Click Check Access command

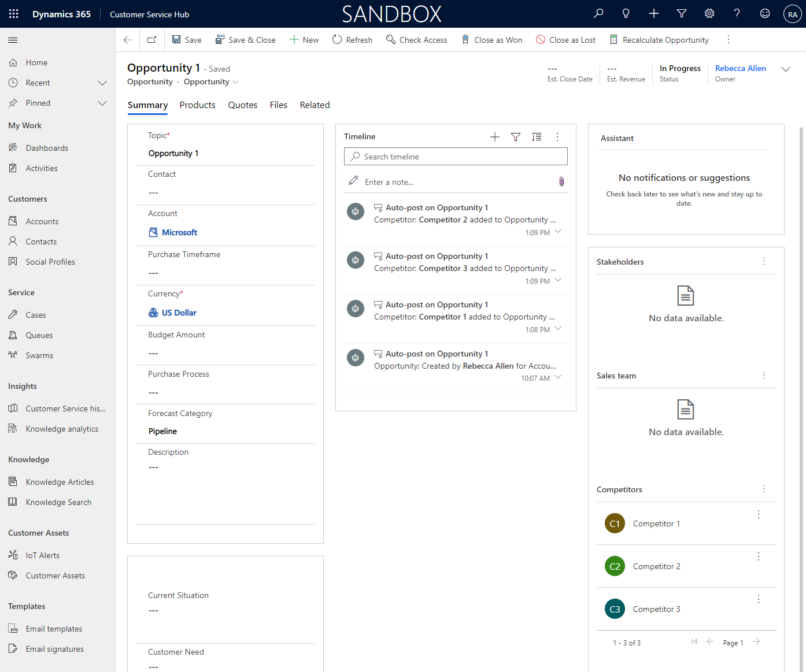pyautogui.click(x=417, y=40)
